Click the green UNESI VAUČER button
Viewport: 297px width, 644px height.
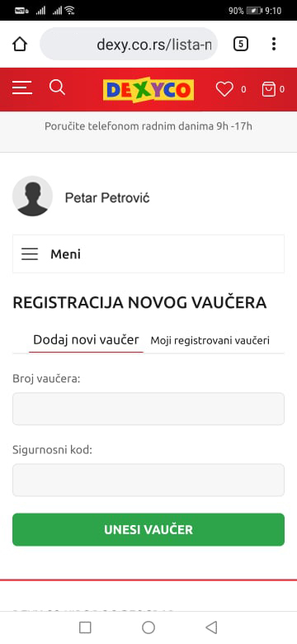tap(148, 529)
